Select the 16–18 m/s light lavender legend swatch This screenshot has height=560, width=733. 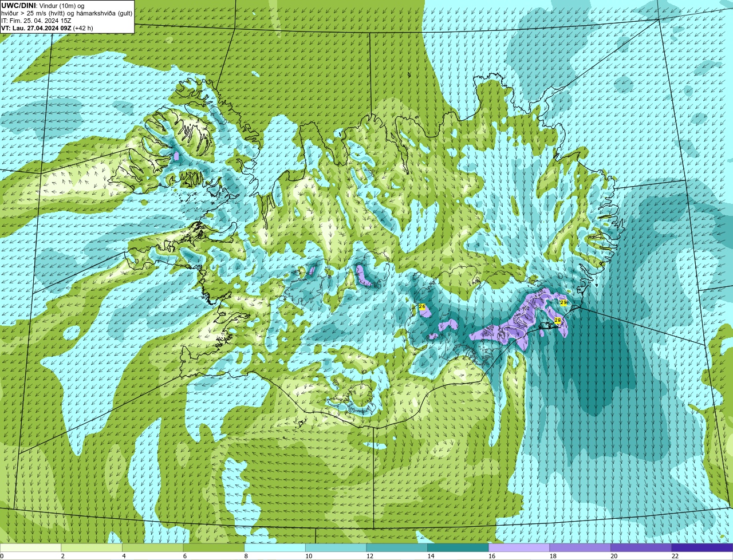click(519, 547)
